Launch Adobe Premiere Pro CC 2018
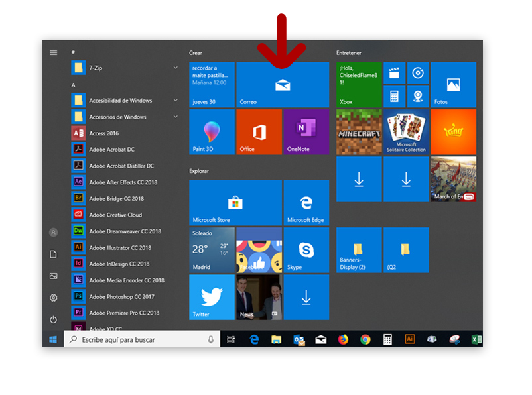 125,313
